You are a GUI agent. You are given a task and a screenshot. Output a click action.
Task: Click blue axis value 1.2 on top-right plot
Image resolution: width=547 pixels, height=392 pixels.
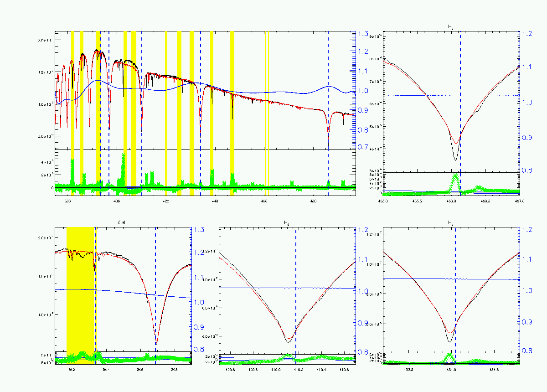[527, 33]
